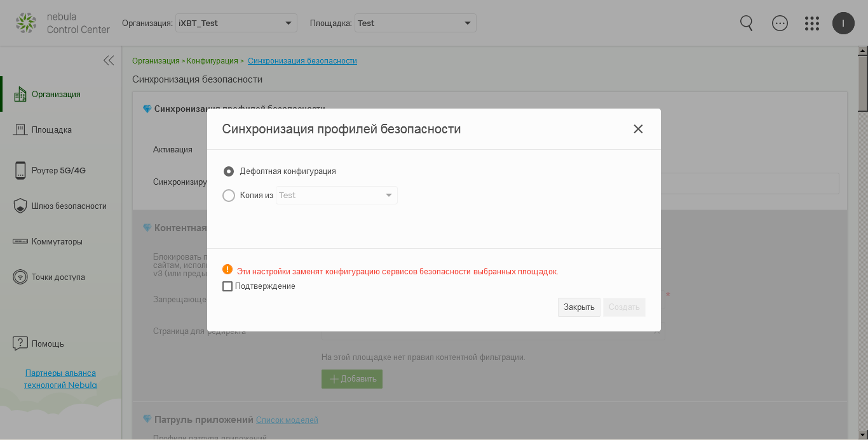Select the Копия из radio button
868x440 pixels.
pyautogui.click(x=229, y=196)
